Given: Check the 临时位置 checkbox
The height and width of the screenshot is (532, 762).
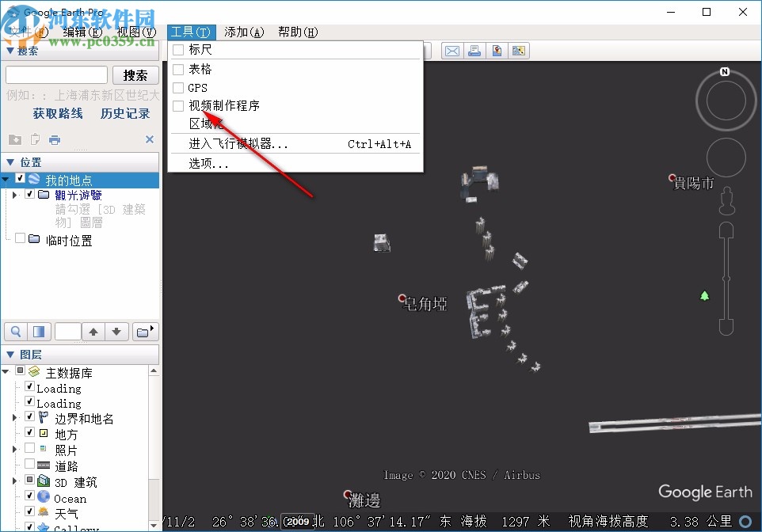Looking at the screenshot, I should pos(20,238).
